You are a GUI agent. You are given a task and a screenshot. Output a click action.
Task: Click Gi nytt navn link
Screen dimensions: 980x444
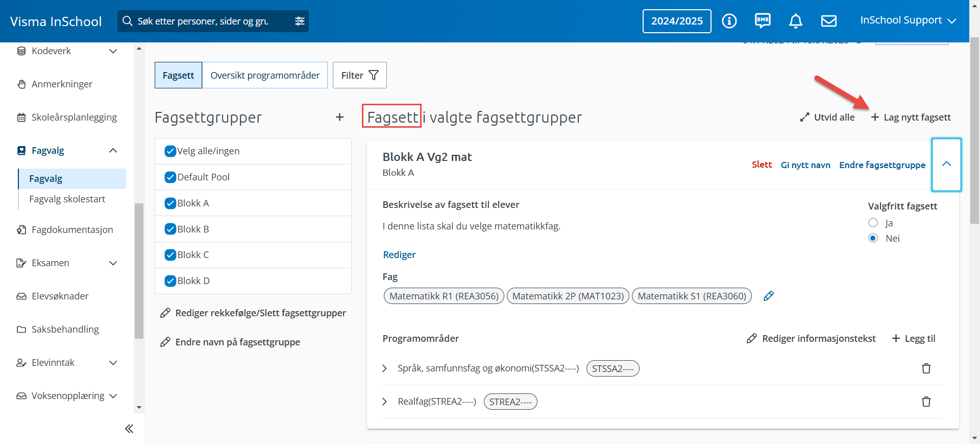805,165
